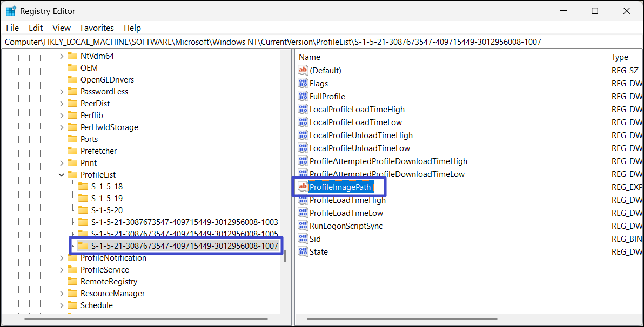Click the (Default) string value icon
The image size is (644, 327).
click(303, 70)
